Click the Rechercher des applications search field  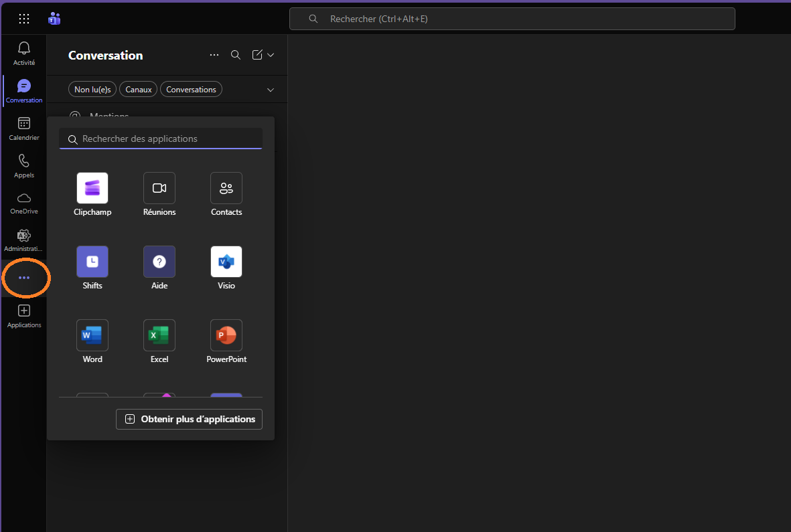(160, 139)
